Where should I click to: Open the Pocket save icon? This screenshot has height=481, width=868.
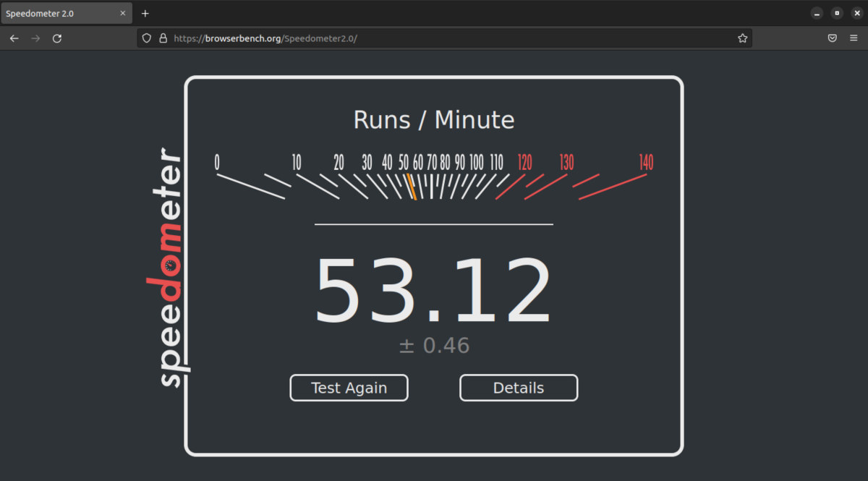(x=833, y=38)
